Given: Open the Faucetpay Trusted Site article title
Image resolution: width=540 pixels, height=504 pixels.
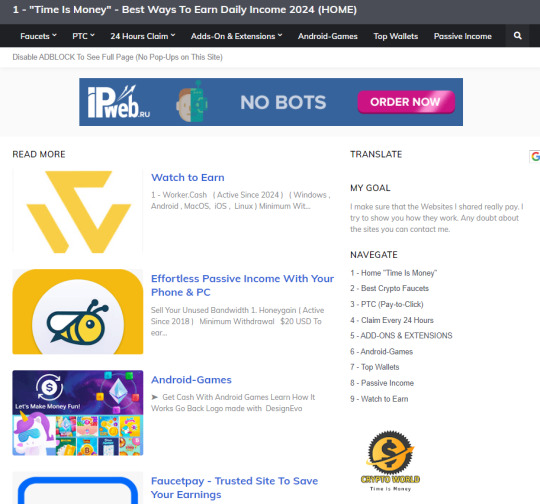Looking at the screenshot, I should pyautogui.click(x=235, y=487).
